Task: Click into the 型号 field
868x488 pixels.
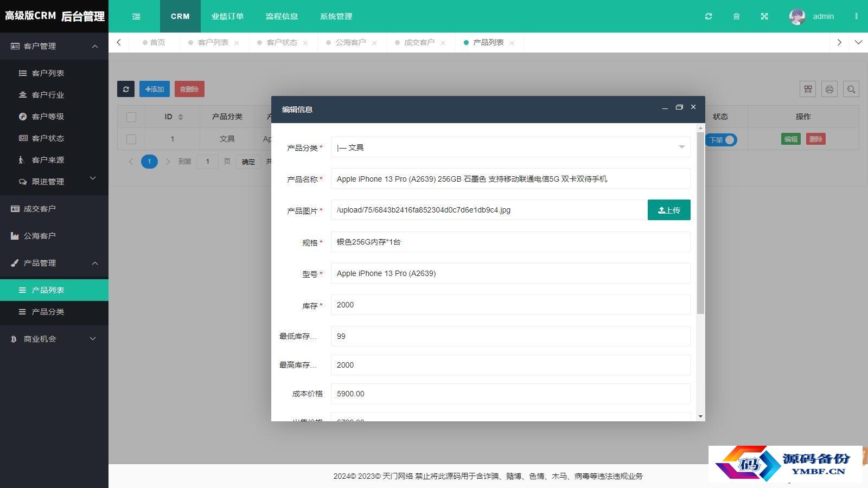Action: point(510,273)
